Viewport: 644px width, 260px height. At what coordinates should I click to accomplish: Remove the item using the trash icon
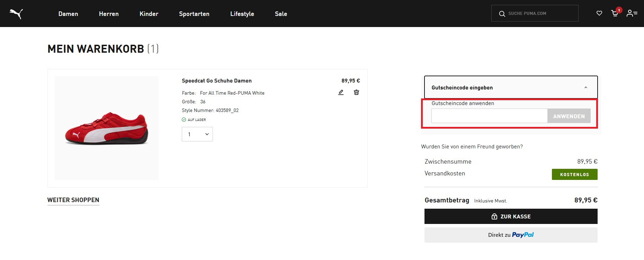(356, 92)
